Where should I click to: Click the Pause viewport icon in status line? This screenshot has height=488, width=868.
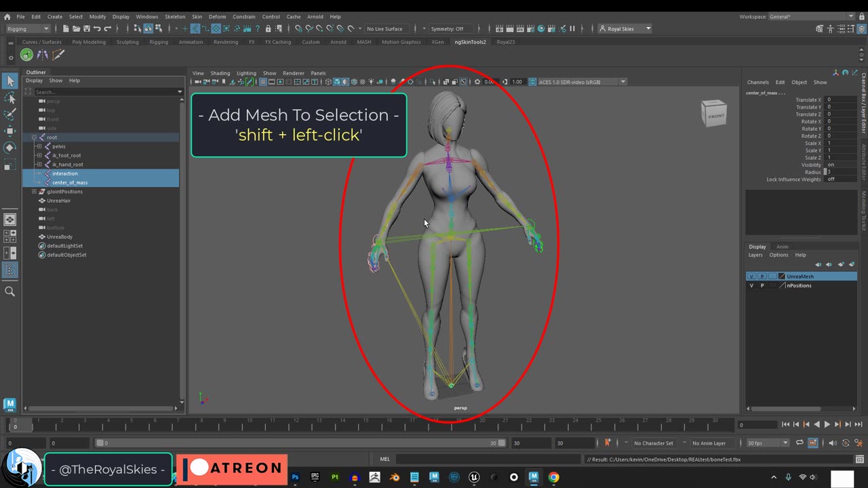point(572,28)
